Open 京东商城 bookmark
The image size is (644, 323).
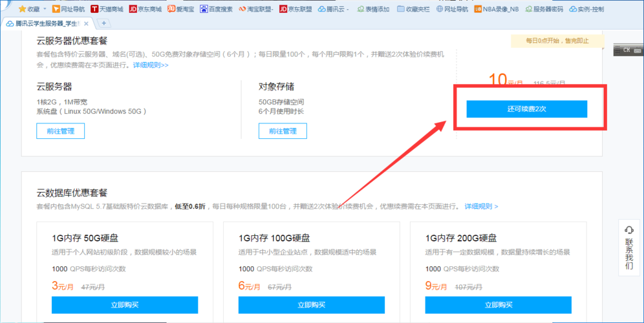[x=145, y=8]
